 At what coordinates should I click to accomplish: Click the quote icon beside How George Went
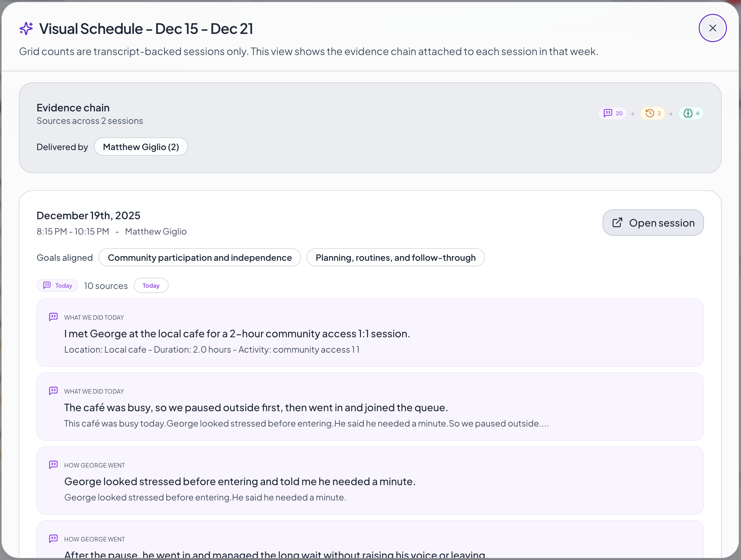pos(53,465)
